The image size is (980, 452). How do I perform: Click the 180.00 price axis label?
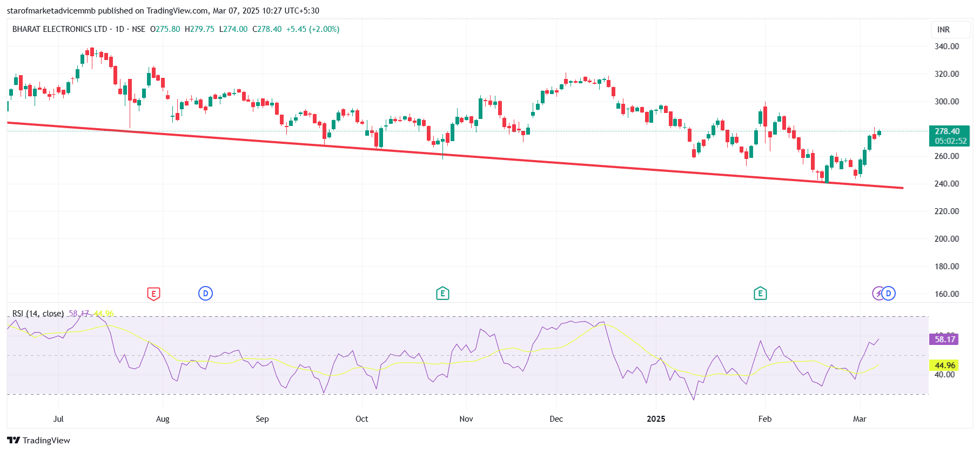click(x=947, y=267)
